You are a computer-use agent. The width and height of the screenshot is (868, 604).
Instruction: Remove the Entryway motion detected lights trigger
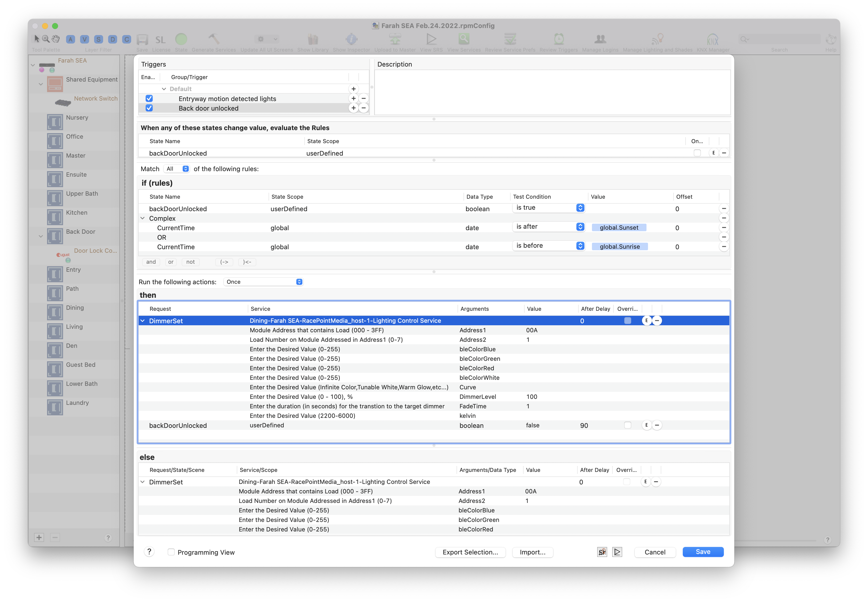coord(363,98)
